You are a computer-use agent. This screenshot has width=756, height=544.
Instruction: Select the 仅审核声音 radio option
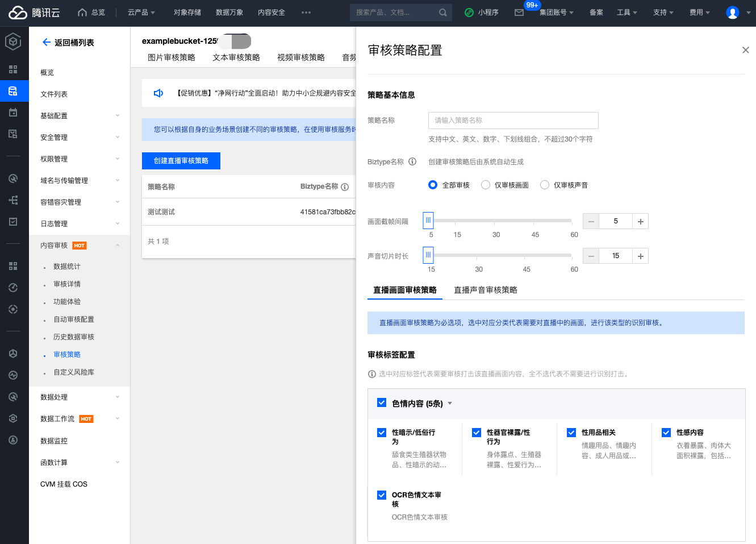point(545,185)
